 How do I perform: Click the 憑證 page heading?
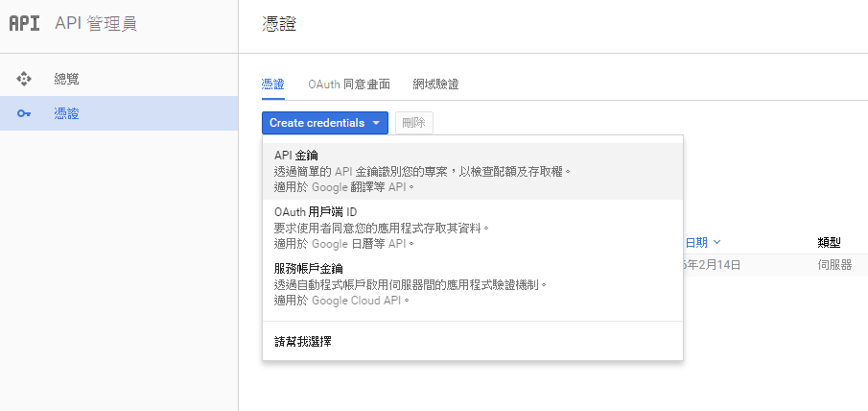coord(279,24)
